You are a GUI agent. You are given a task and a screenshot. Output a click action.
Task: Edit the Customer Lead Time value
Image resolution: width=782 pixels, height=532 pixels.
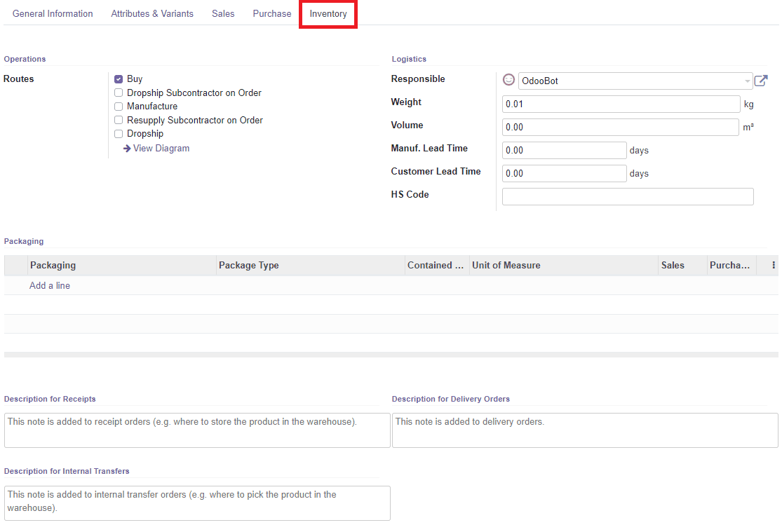tap(563, 173)
